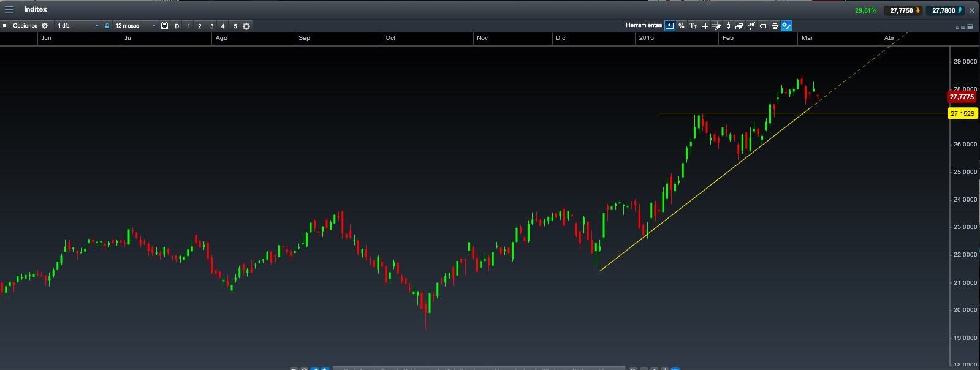Select preset number 5
Image resolution: width=980 pixels, height=370 pixels.
[235, 26]
